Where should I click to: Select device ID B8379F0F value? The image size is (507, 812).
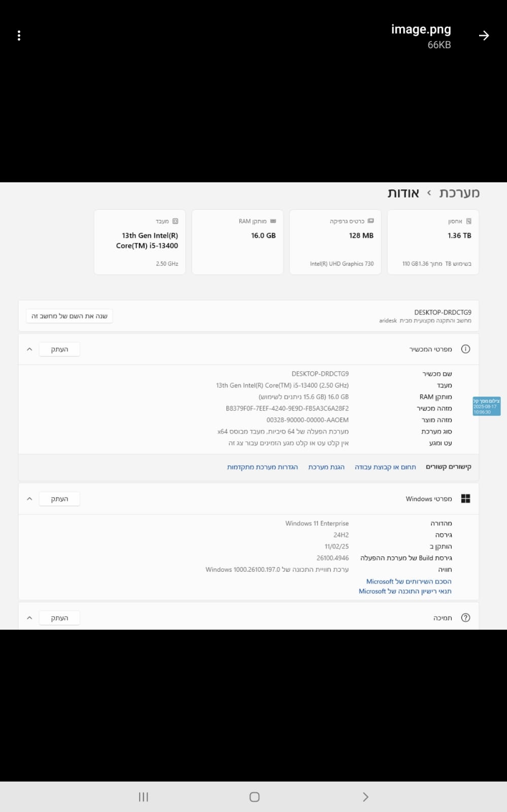287,408
